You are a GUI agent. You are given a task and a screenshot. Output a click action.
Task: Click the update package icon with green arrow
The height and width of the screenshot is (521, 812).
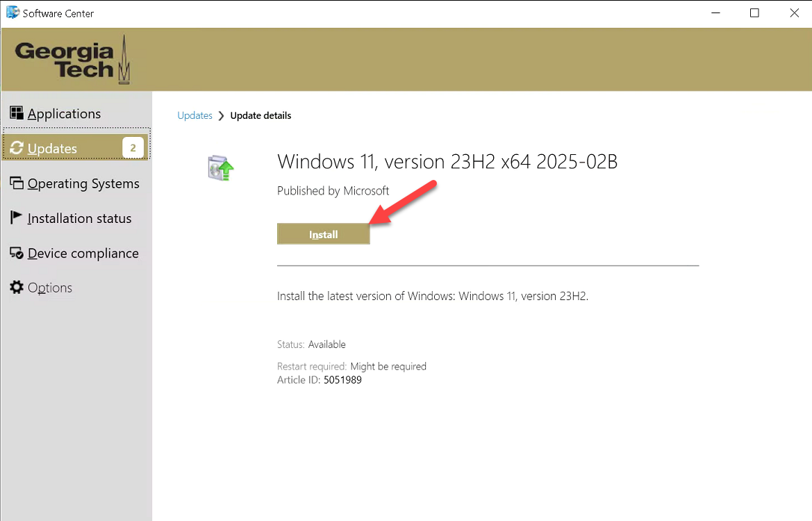coord(221,168)
